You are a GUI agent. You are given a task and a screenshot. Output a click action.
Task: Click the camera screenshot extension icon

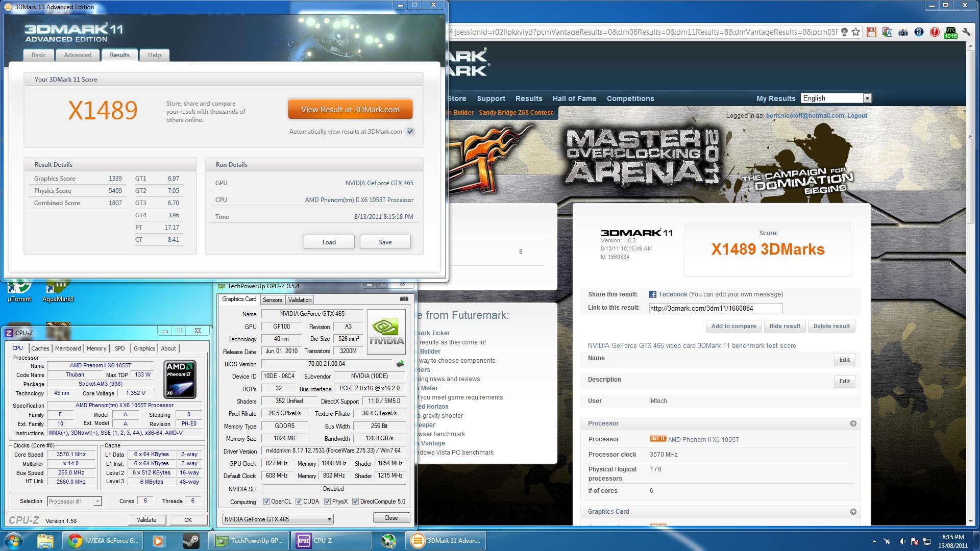(x=903, y=32)
